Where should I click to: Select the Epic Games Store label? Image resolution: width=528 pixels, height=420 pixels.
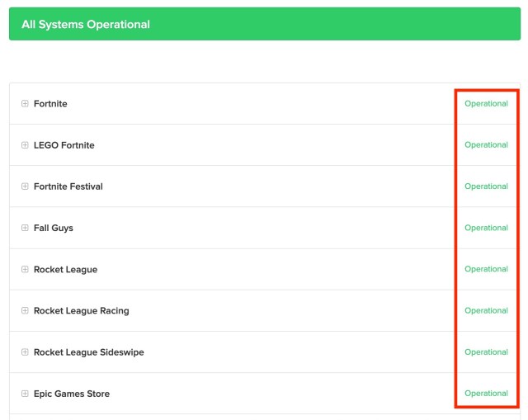coord(71,394)
